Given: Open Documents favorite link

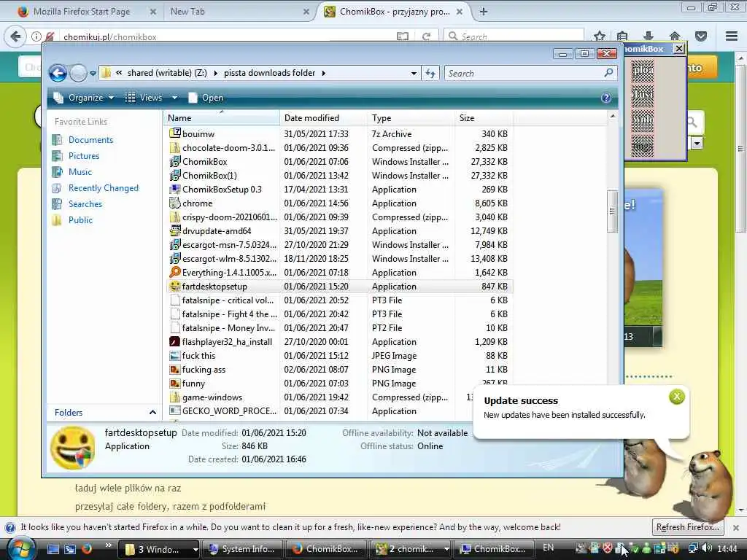Looking at the screenshot, I should (90, 140).
